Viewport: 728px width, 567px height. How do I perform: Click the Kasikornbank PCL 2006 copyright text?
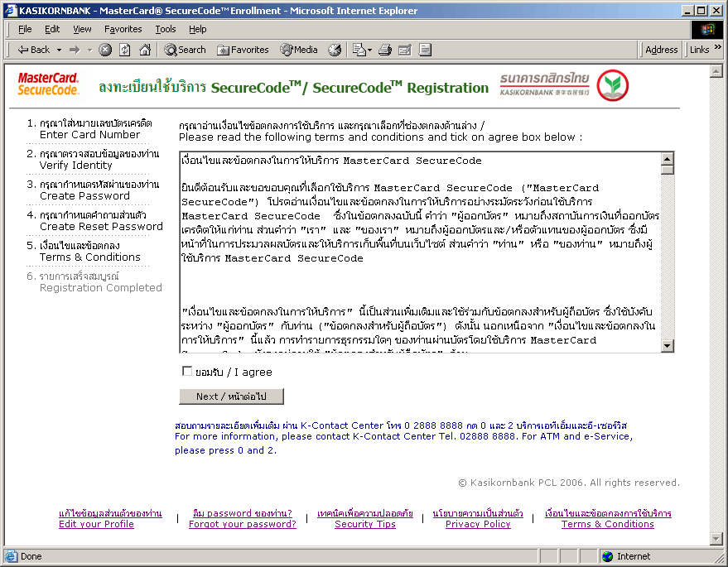569,483
